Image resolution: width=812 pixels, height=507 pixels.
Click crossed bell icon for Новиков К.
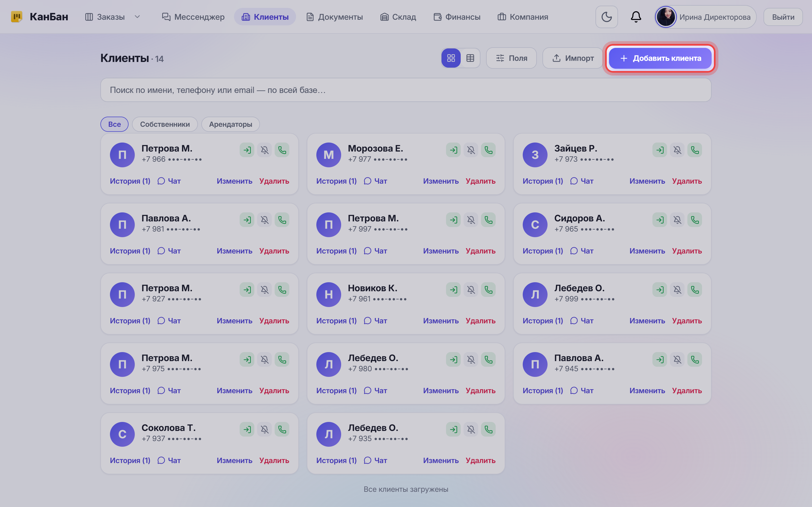(471, 290)
